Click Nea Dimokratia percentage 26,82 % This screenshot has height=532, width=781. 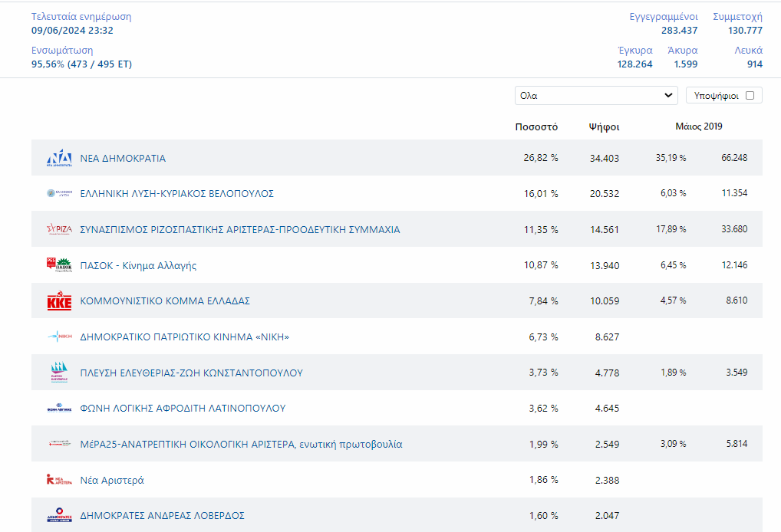click(x=541, y=158)
